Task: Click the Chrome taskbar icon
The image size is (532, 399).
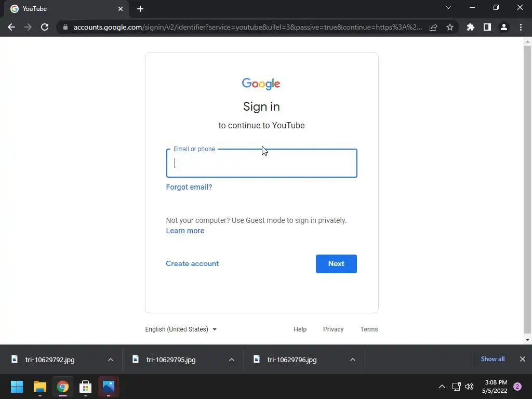Action: click(x=62, y=387)
